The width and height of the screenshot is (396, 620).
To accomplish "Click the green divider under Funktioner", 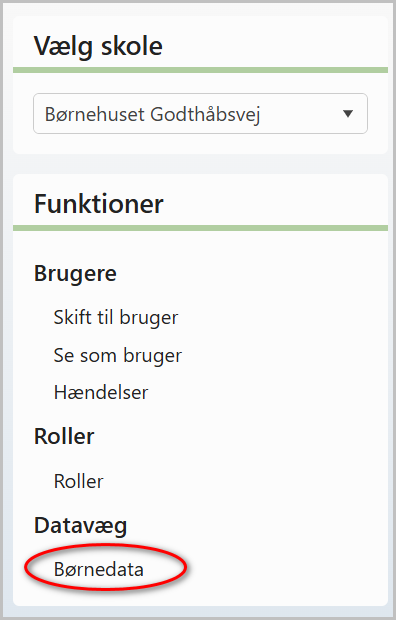I will coord(200,228).
